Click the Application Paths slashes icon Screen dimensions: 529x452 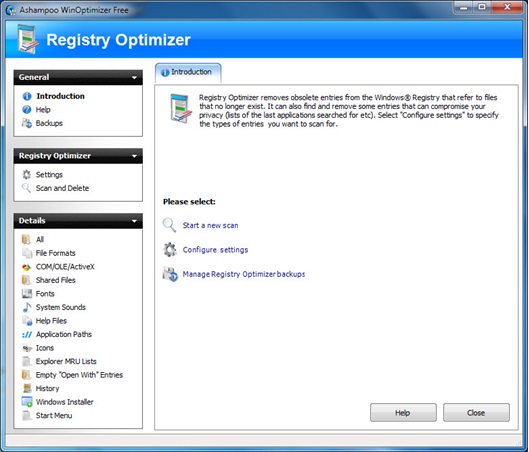point(27,334)
